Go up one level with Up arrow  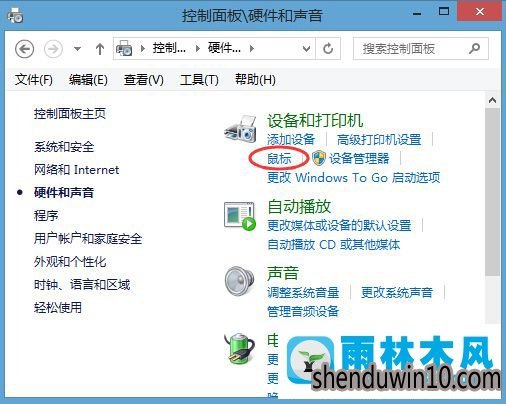click(100, 49)
